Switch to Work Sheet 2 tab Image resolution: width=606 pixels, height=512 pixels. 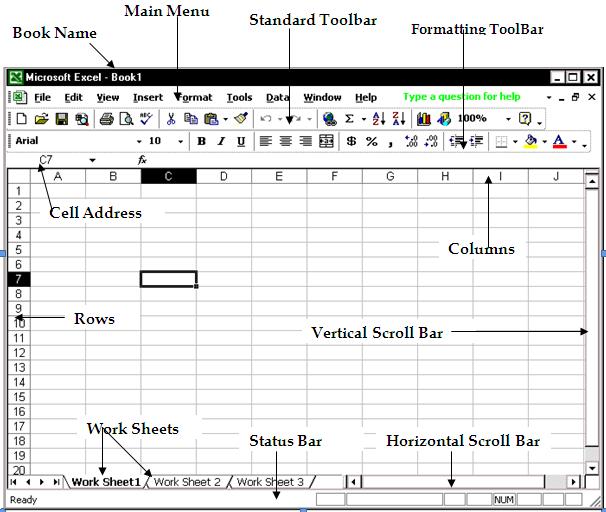[x=187, y=482]
